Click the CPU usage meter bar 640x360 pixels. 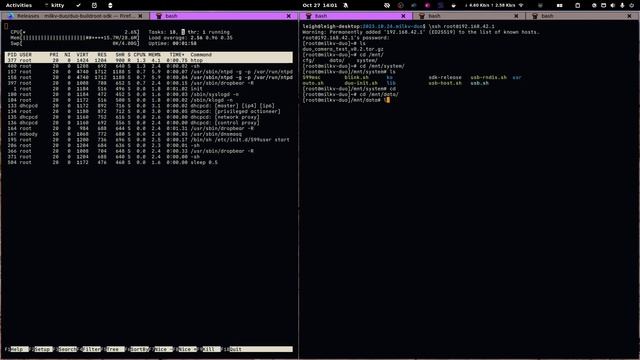pyautogui.click(x=75, y=32)
